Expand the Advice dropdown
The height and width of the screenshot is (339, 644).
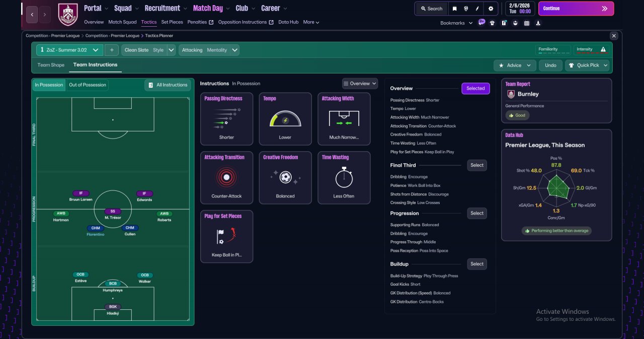[515, 65]
